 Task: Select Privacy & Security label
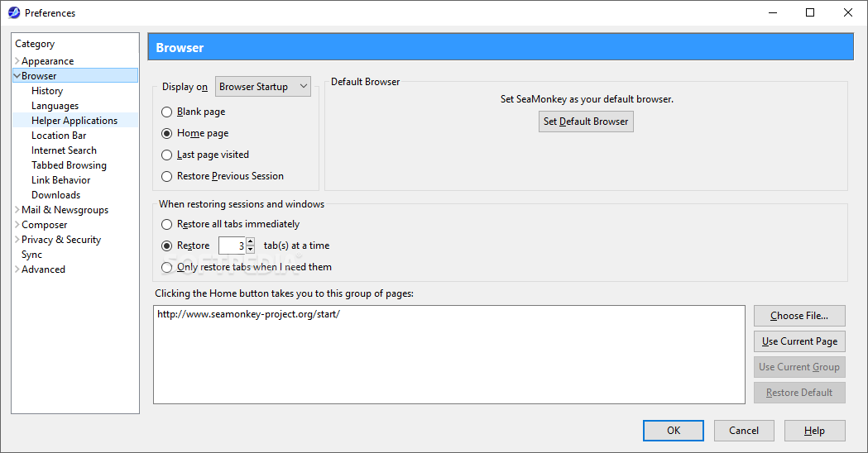point(61,240)
